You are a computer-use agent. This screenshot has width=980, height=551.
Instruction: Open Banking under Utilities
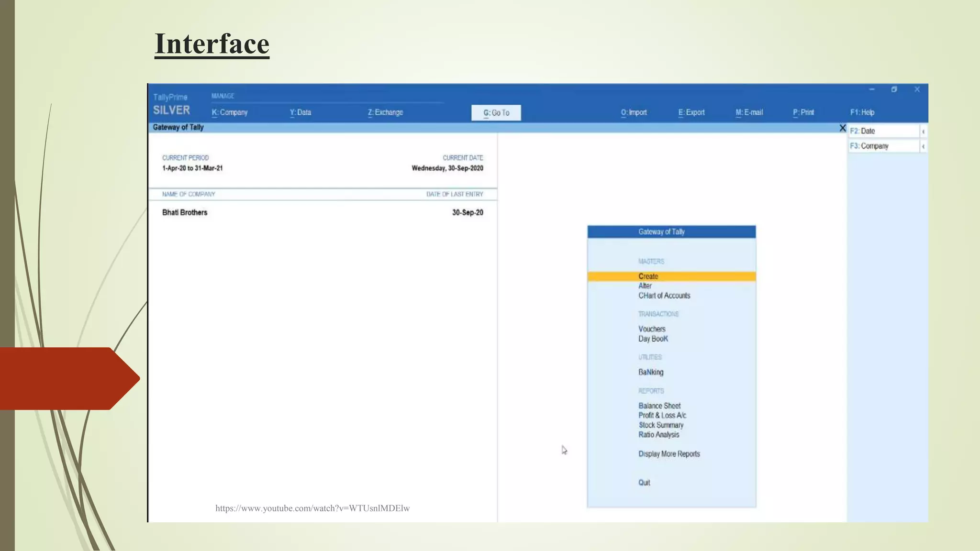point(651,372)
